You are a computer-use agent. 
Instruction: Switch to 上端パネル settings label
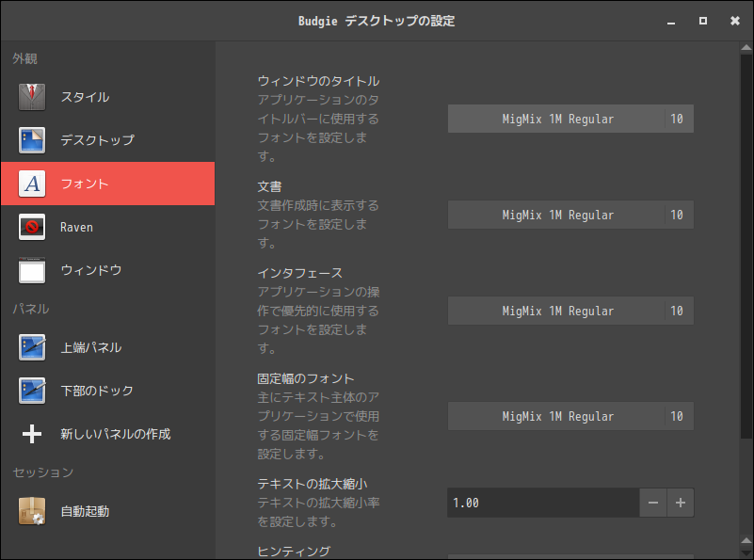pos(91,347)
